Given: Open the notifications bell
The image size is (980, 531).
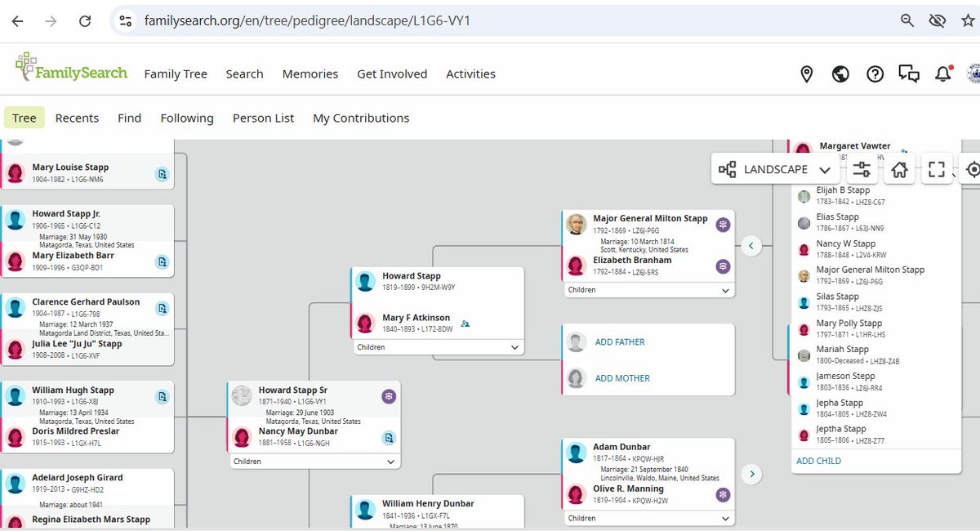Looking at the screenshot, I should pos(943,74).
